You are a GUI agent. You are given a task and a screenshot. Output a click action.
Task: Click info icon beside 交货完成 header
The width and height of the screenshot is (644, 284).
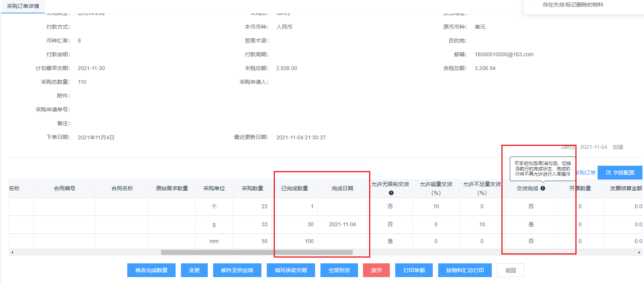pos(543,188)
